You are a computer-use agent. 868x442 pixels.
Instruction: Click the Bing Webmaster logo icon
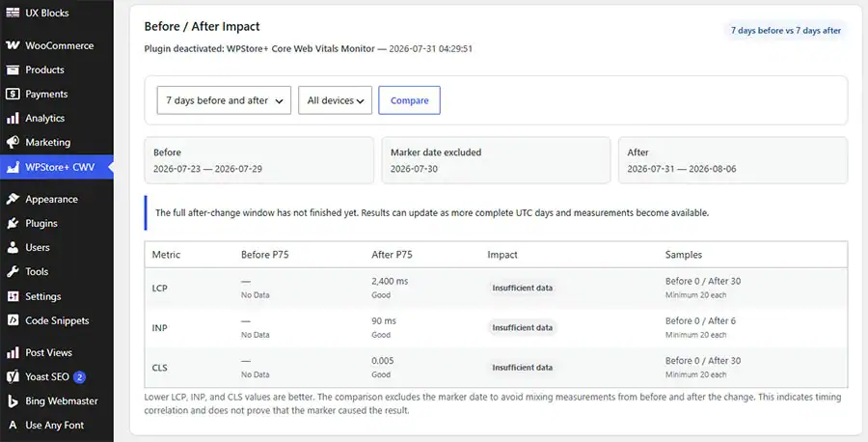[x=13, y=401]
